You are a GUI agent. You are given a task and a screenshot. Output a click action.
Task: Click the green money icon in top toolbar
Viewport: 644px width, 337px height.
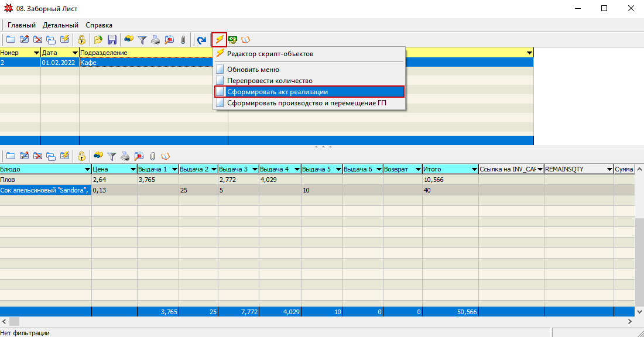point(232,40)
